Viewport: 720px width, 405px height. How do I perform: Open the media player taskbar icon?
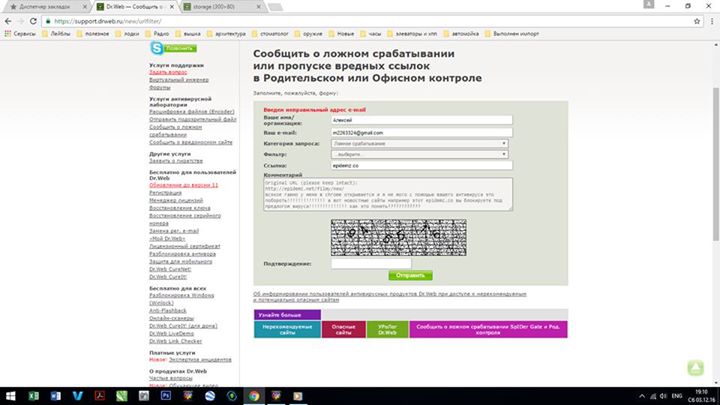298,396
